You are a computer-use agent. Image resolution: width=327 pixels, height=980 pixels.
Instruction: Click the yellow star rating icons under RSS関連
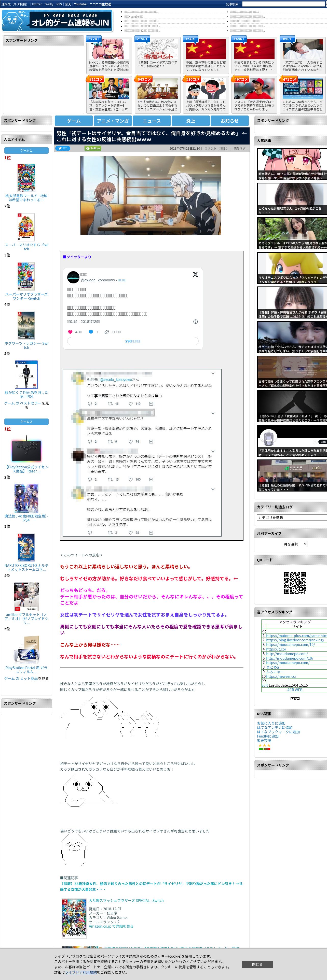click(264, 745)
